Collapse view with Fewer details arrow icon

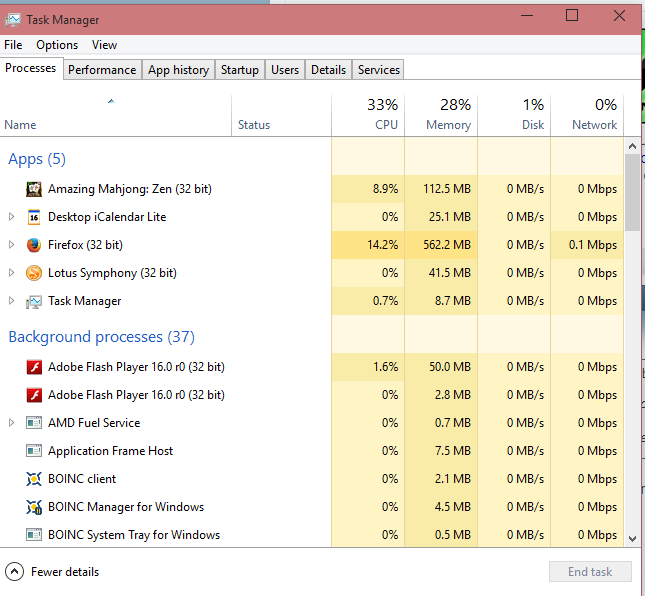(x=14, y=571)
